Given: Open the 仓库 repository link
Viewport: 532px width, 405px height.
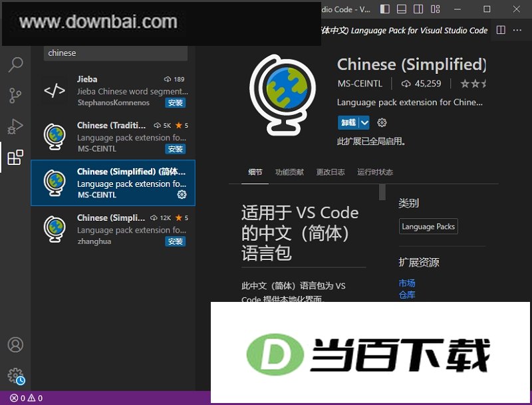Looking at the screenshot, I should (x=407, y=295).
